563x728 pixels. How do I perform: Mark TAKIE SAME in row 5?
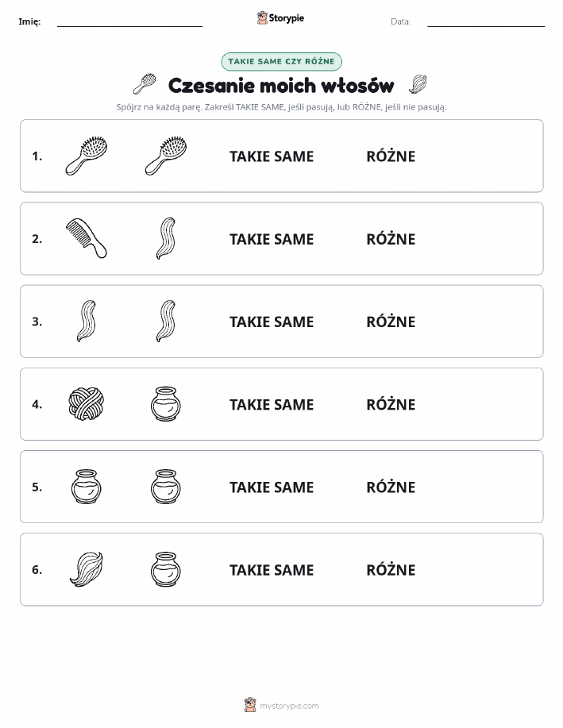pyautogui.click(x=272, y=487)
